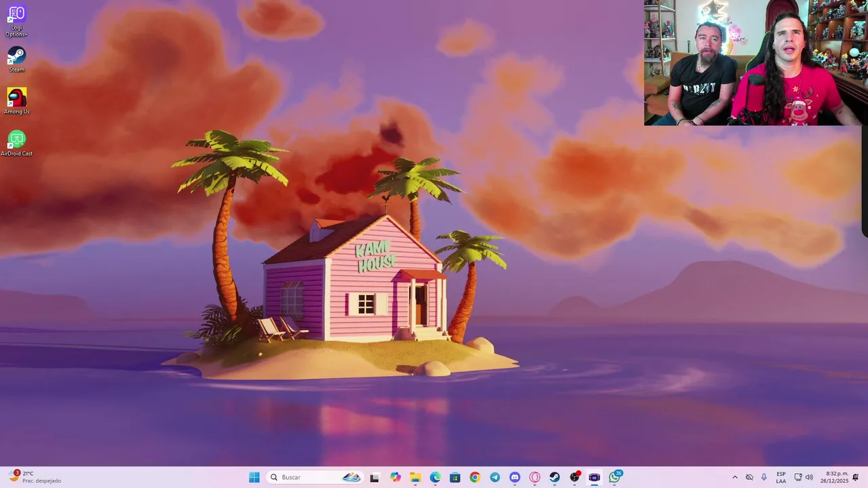
Task: Open File Explorer from the taskbar
Action: [x=415, y=477]
